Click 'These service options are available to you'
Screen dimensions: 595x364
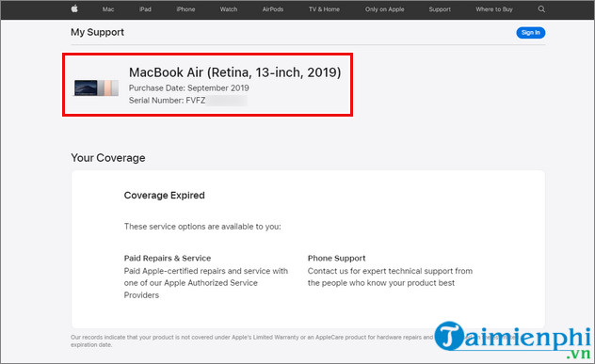(x=202, y=227)
